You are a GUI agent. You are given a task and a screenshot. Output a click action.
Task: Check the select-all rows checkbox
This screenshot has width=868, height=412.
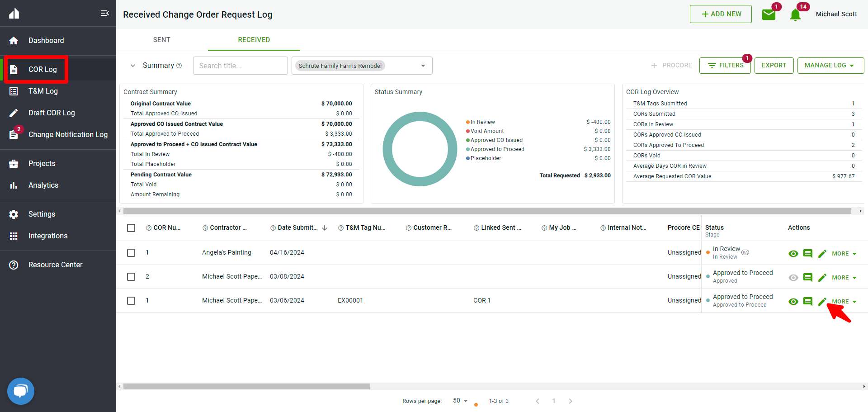(131, 228)
